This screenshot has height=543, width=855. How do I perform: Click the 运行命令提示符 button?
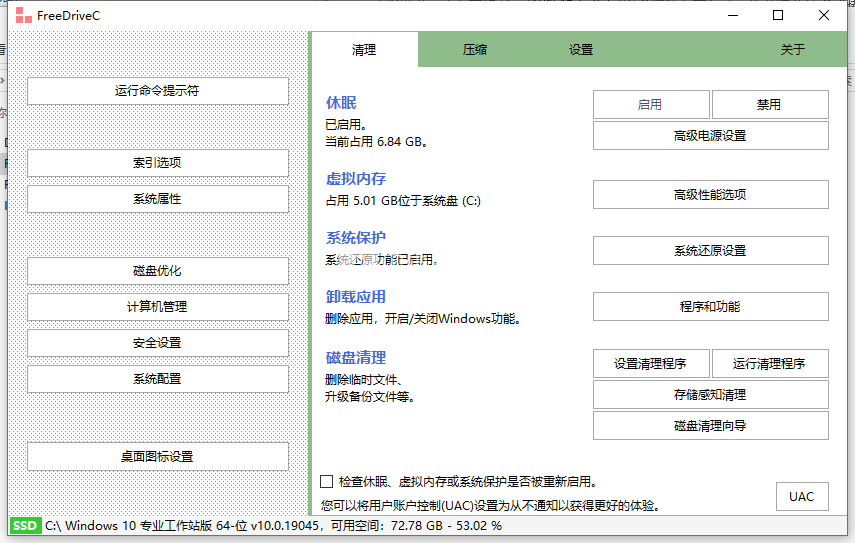(157, 91)
